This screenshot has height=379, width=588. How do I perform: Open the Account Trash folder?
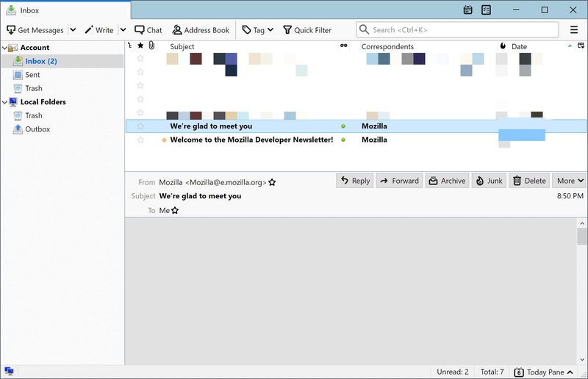tap(33, 88)
